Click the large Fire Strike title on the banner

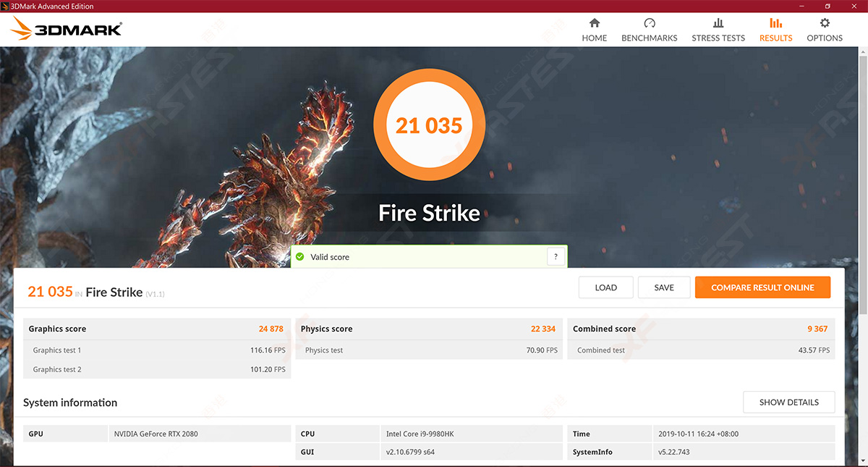[429, 213]
